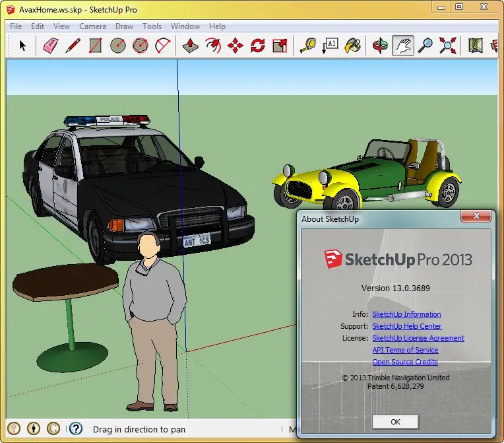Click the standing man figure

(154, 322)
